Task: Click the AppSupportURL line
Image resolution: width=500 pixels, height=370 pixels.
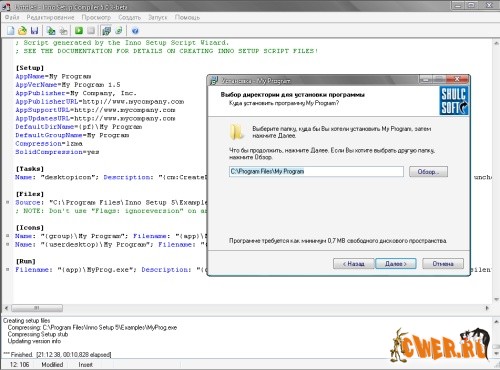Action: (x=95, y=110)
